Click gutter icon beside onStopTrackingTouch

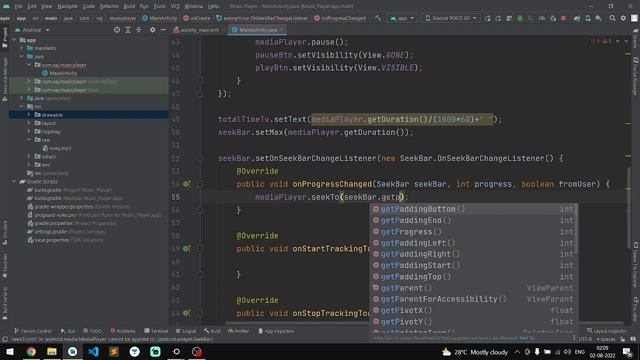(186, 313)
